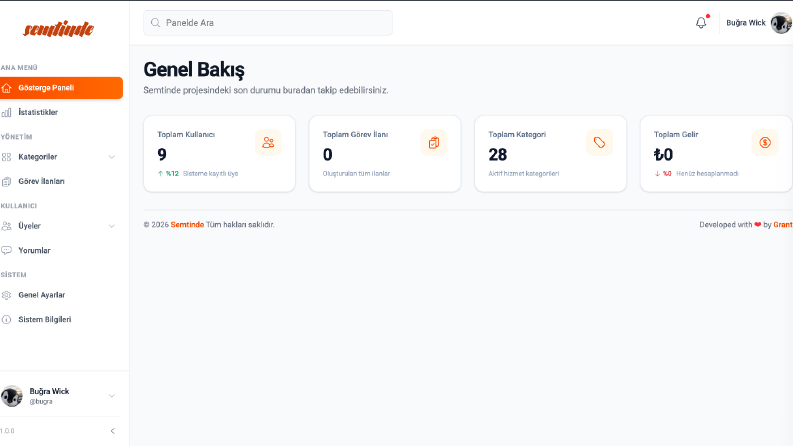Open the Gösterge Paneli menu item
This screenshot has height=446, width=793.
tap(61, 88)
